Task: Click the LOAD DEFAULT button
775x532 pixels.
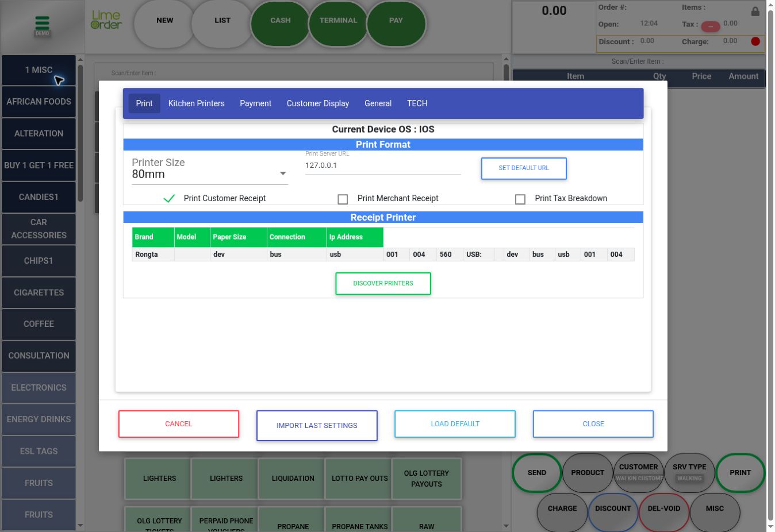Action: 455,424
